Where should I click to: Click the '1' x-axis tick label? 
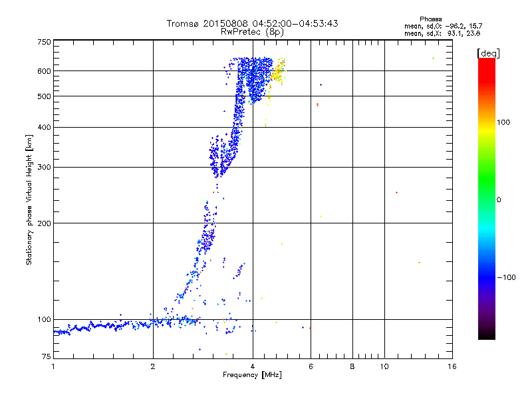click(53, 366)
